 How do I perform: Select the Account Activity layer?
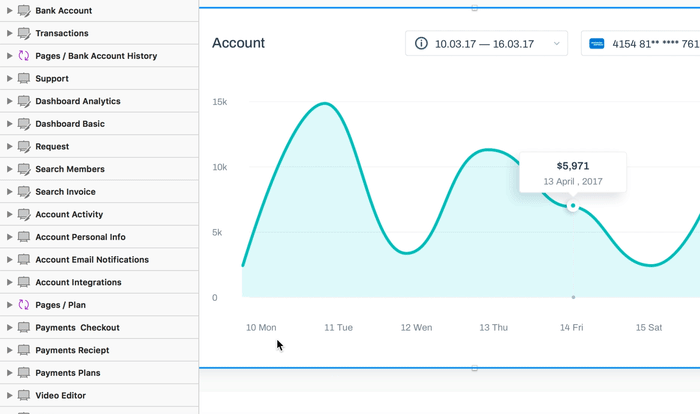(x=99, y=214)
